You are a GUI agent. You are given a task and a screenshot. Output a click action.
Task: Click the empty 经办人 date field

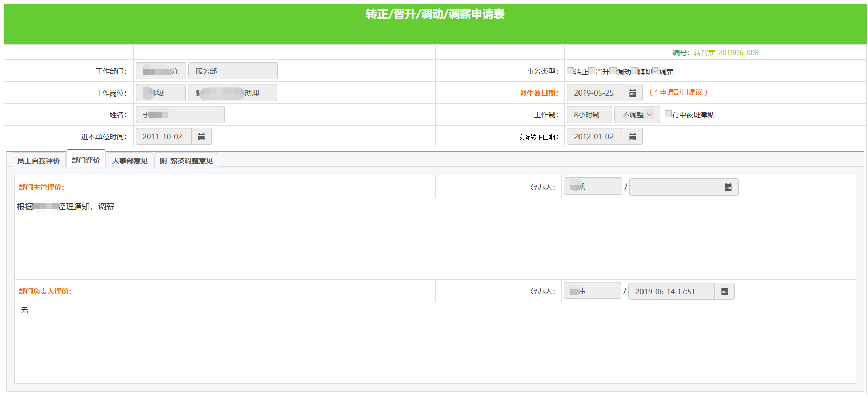coord(673,187)
